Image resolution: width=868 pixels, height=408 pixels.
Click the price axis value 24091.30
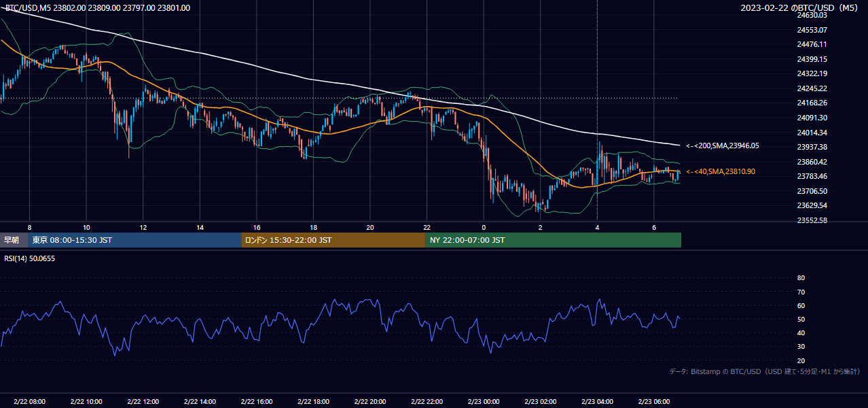812,118
